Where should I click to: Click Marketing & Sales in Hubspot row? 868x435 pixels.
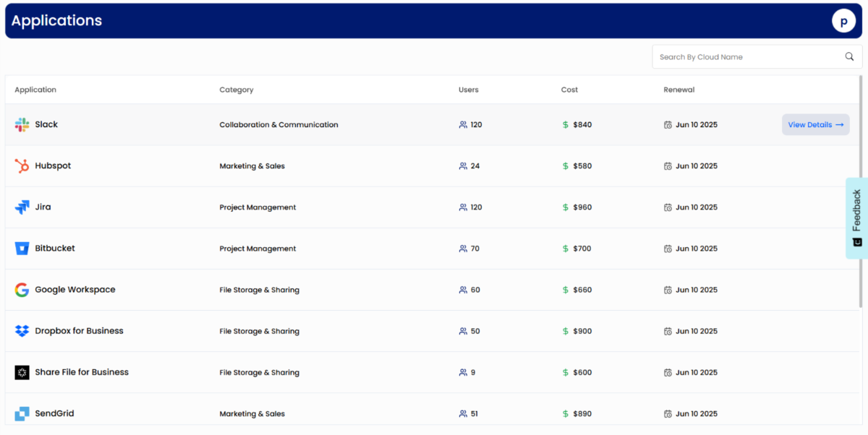[x=252, y=166]
